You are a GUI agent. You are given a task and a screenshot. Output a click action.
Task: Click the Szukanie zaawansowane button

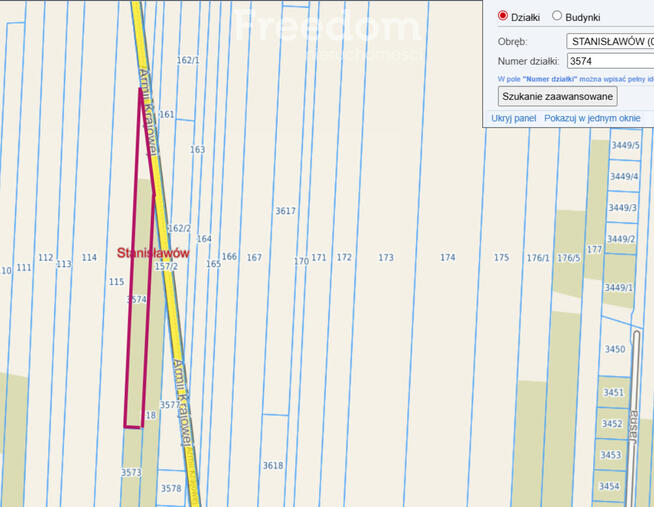point(557,96)
